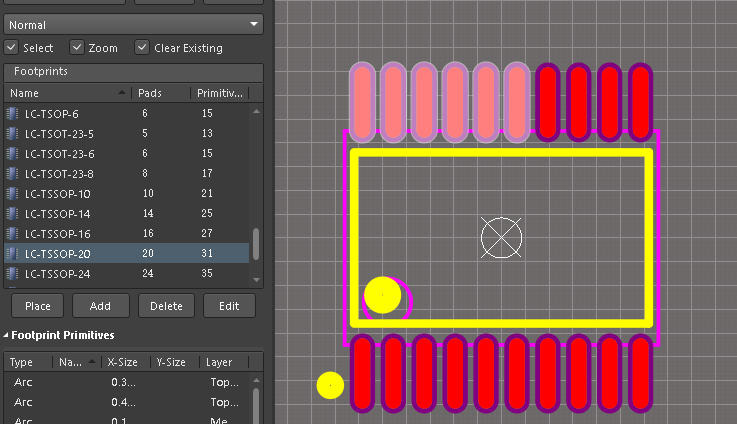Sort primitives by Y-Size column
Image resolution: width=737 pixels, height=424 pixels.
[x=175, y=362]
